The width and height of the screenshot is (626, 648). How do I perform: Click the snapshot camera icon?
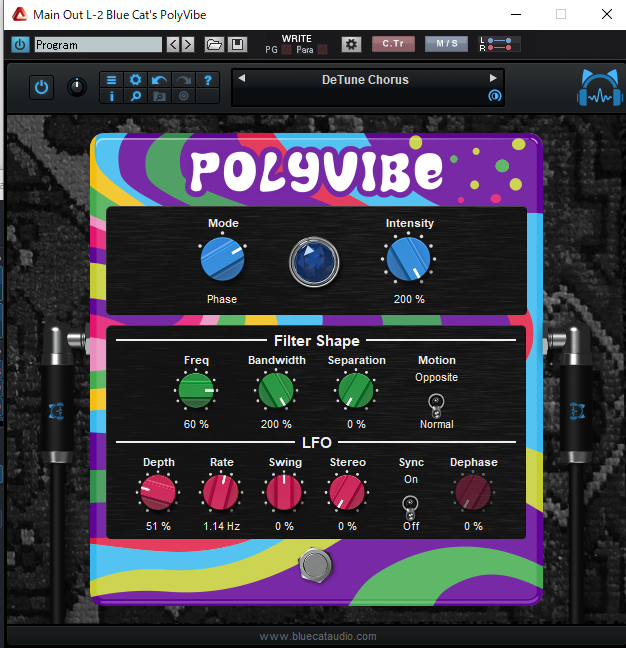(159, 96)
